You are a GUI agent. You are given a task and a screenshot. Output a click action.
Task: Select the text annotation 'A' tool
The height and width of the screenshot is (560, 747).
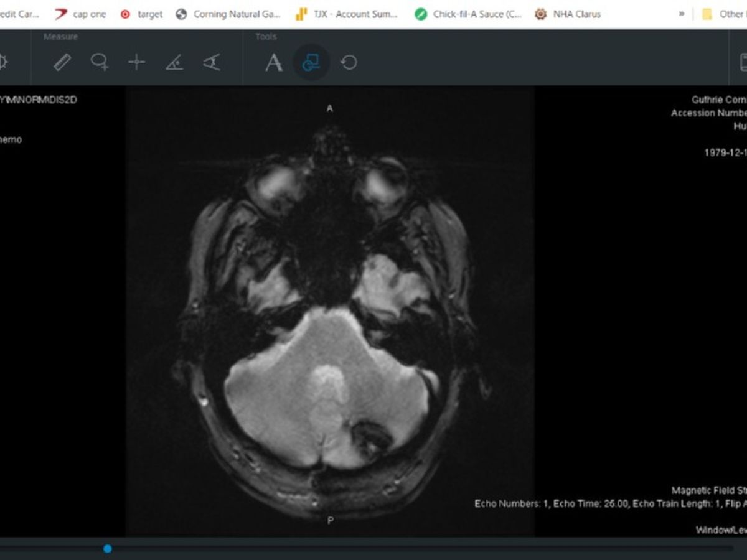click(274, 62)
